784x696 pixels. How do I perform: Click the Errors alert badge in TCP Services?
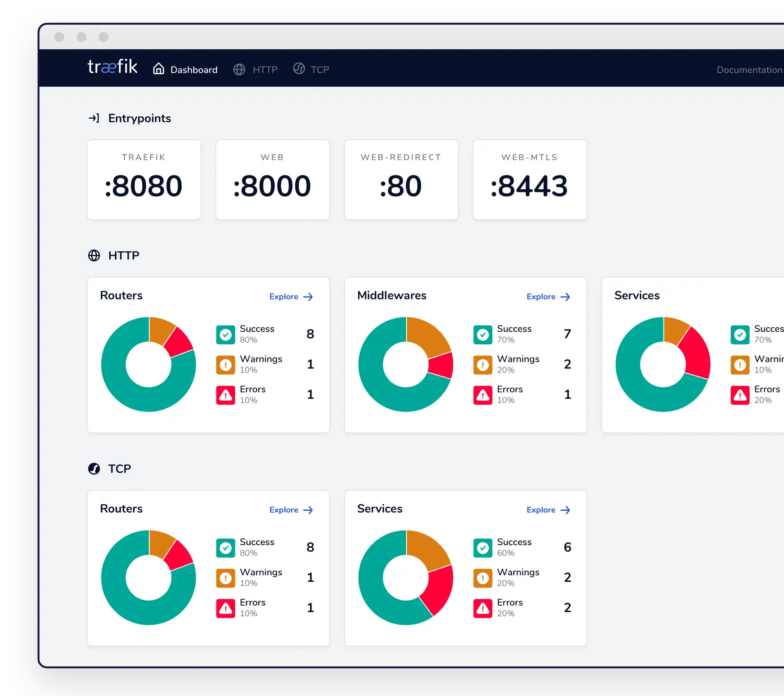pos(483,608)
